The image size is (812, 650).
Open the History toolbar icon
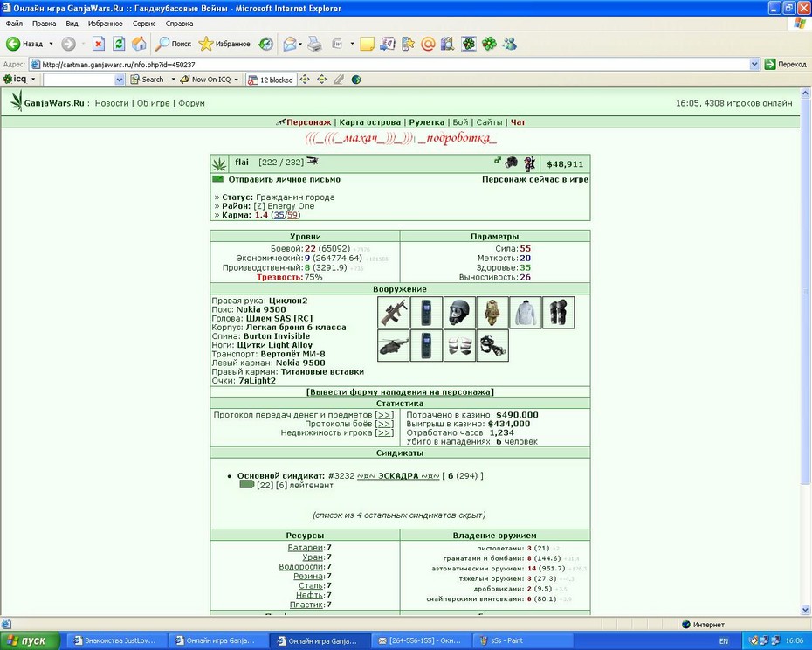coord(266,44)
